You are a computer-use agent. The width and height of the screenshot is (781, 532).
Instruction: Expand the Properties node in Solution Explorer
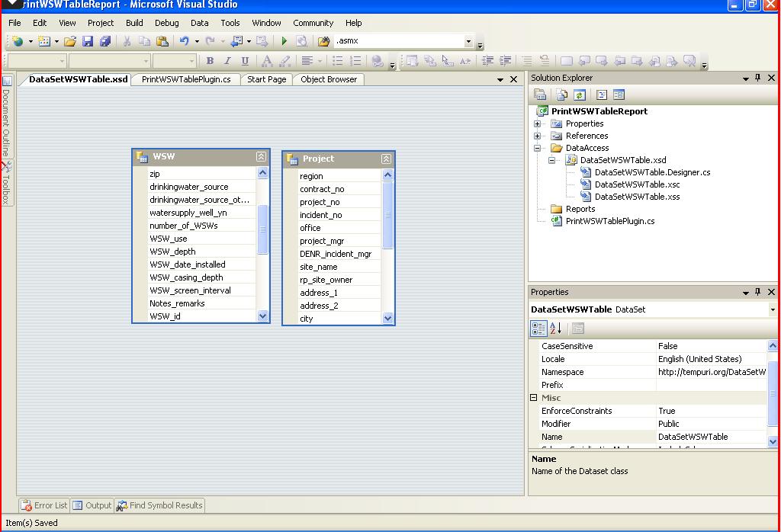pos(538,124)
